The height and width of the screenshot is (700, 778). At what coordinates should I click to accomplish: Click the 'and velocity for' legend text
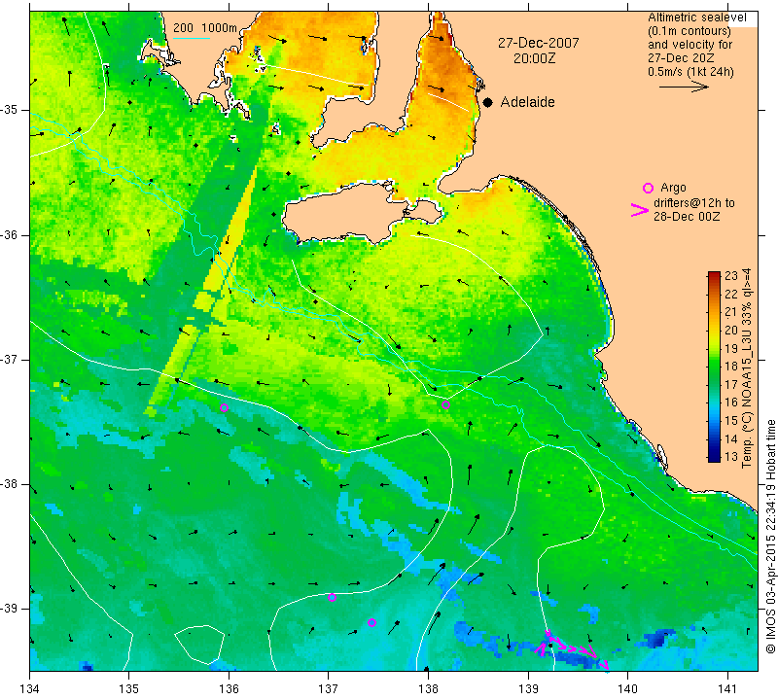[690, 44]
